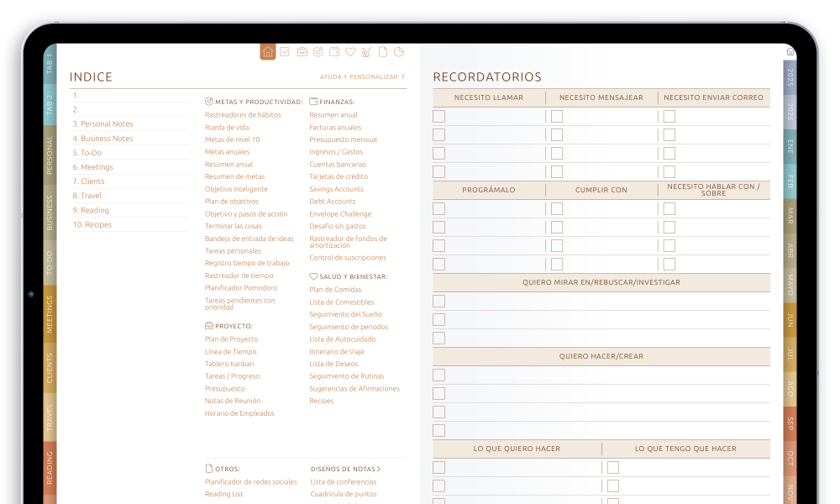Image resolution: width=840 pixels, height=504 pixels.
Task: Click the icon beside PROYECTO heading
Action: pos(209,326)
